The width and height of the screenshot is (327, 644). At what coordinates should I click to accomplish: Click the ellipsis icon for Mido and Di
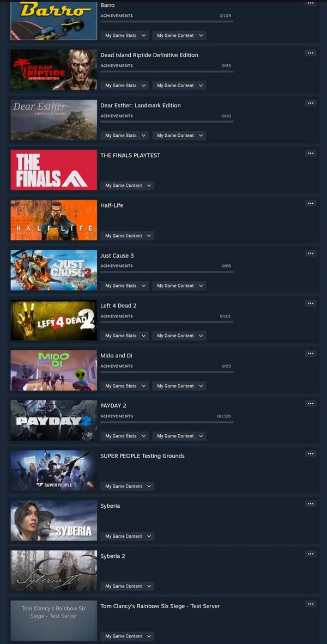point(311,354)
